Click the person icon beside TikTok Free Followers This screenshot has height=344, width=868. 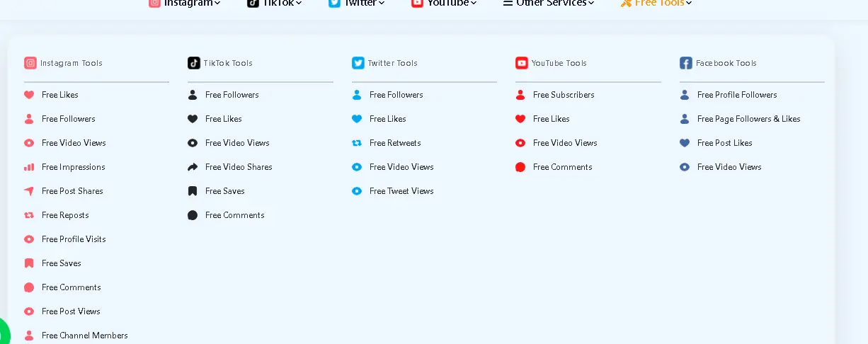click(x=193, y=95)
